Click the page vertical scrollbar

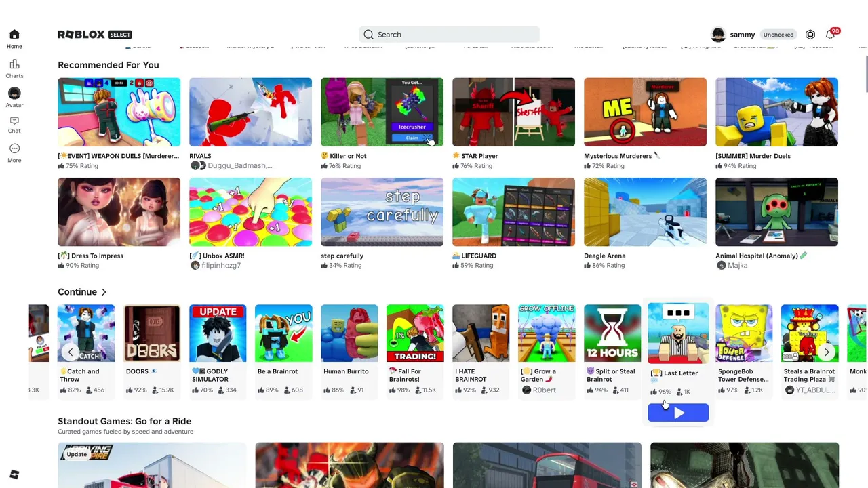click(x=865, y=75)
